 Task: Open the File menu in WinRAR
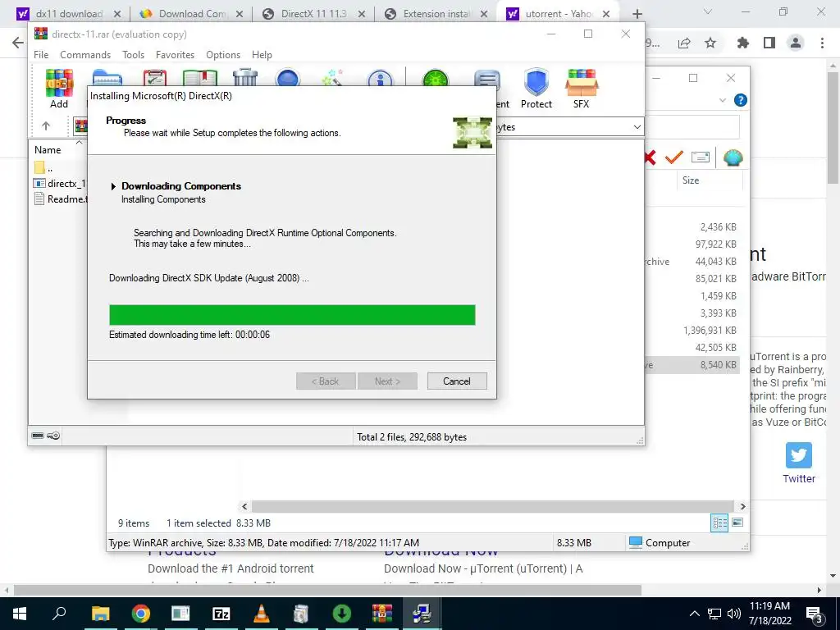pyautogui.click(x=41, y=55)
